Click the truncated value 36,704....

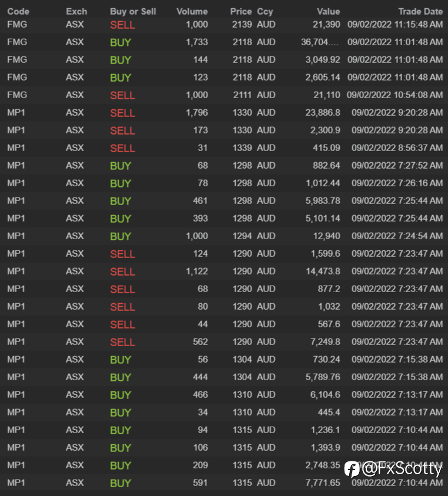[x=320, y=42]
